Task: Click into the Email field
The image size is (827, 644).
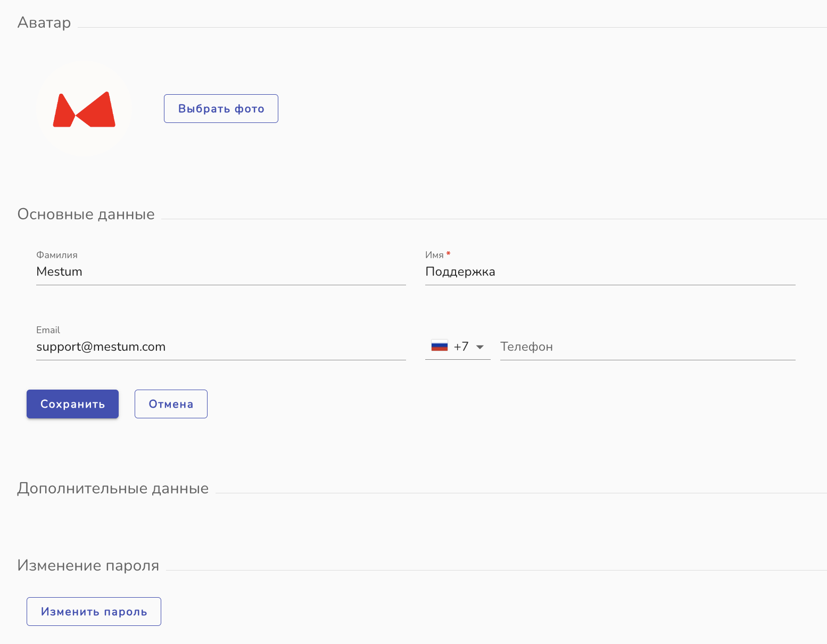Action: (x=220, y=347)
